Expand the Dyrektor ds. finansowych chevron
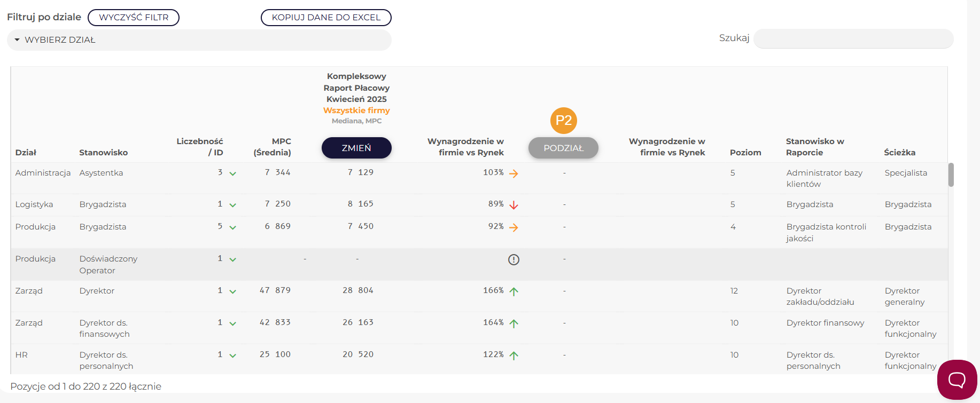 click(x=232, y=323)
